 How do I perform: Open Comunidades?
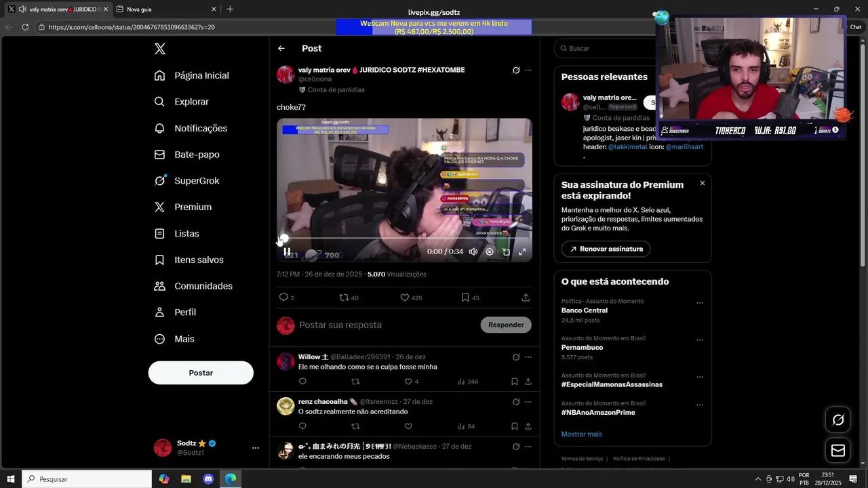tap(194, 286)
